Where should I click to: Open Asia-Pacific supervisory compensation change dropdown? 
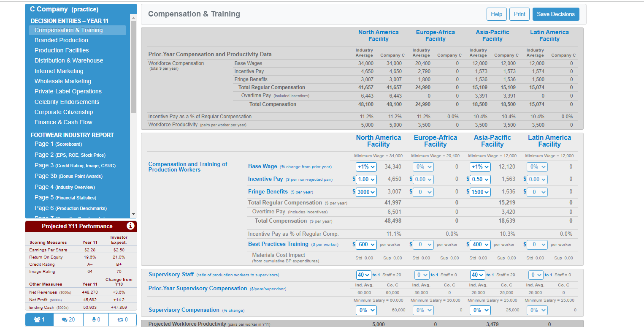tap(480, 310)
